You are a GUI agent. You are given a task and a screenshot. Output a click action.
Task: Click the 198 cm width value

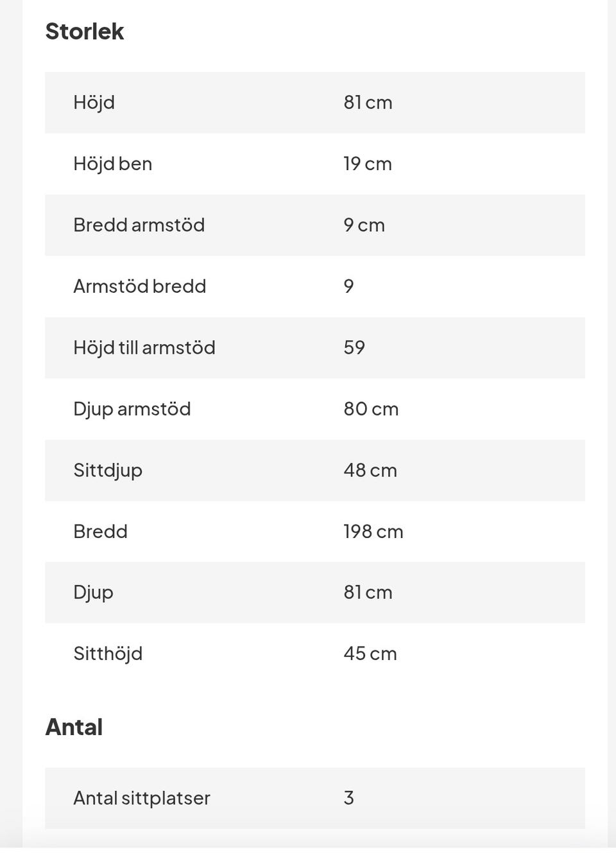tap(373, 532)
